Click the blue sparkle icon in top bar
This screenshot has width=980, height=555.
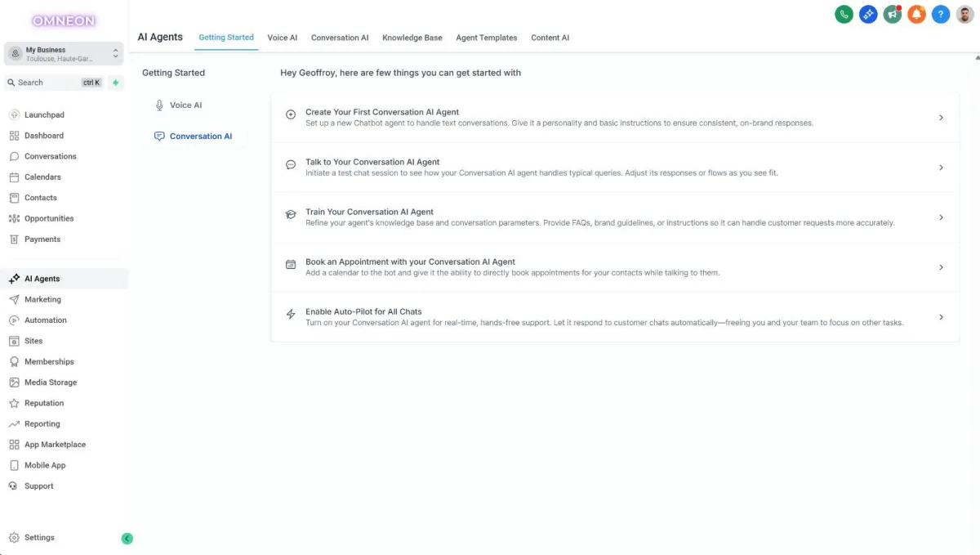click(x=868, y=14)
